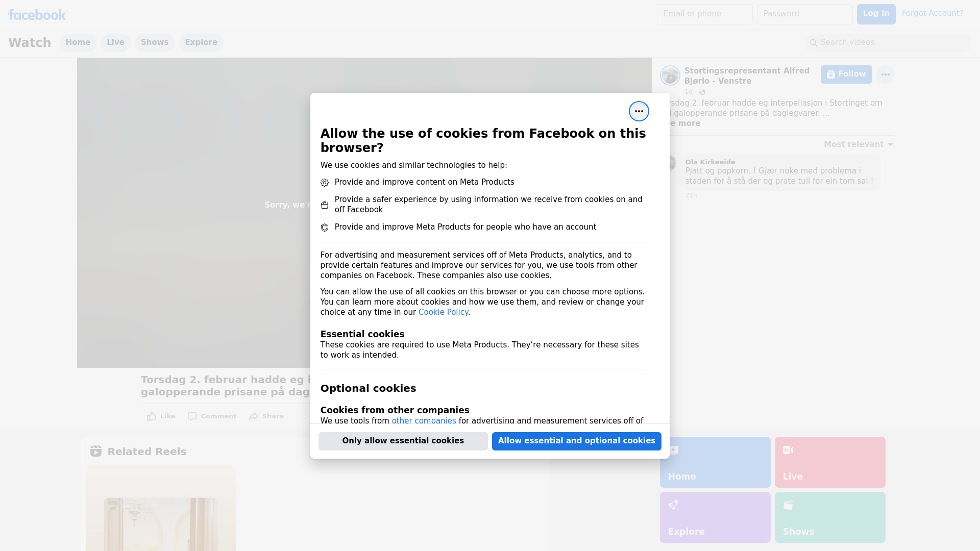
Task: Click the Related Reels icon
Action: point(96,451)
